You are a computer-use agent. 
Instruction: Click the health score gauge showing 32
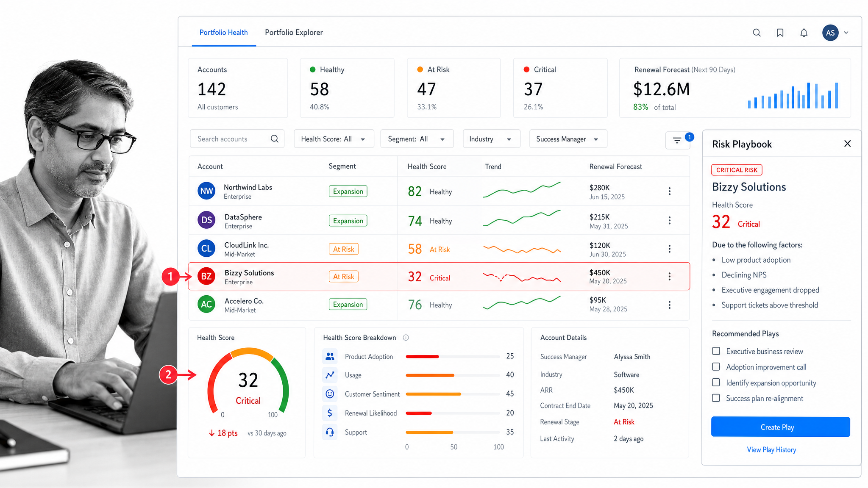click(x=248, y=381)
